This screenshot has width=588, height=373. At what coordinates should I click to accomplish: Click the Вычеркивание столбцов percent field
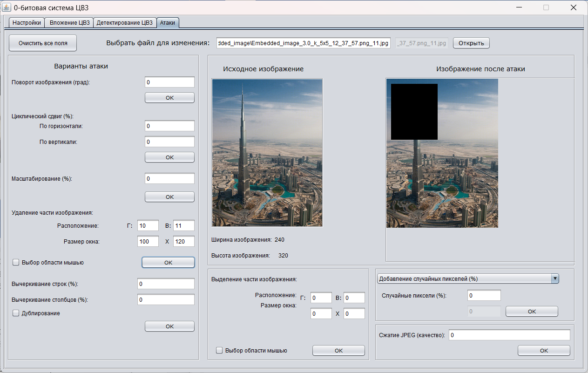pos(166,299)
